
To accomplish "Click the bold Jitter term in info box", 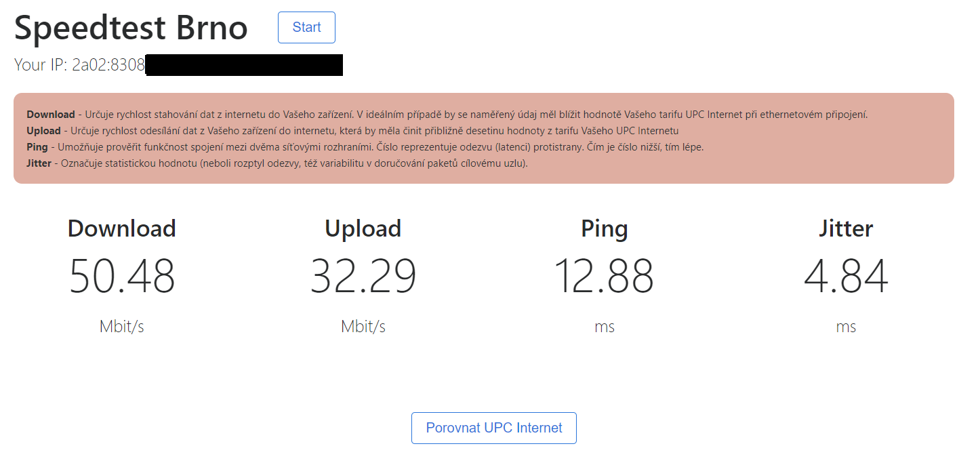I will 39,163.
